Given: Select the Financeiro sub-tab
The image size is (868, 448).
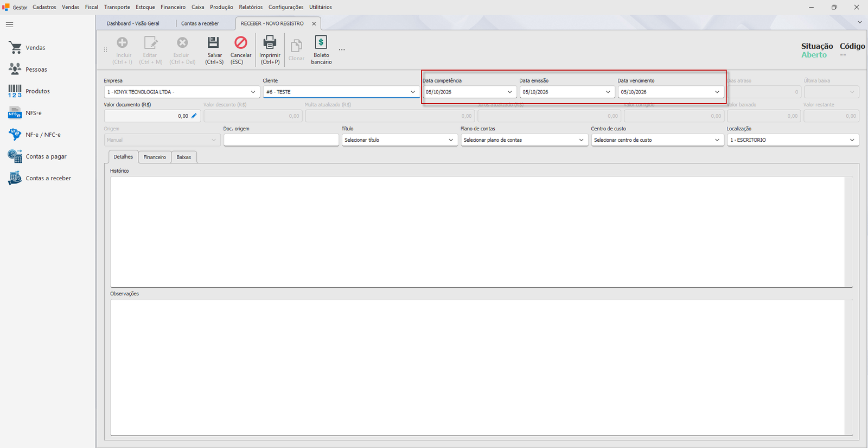Looking at the screenshot, I should (x=155, y=157).
